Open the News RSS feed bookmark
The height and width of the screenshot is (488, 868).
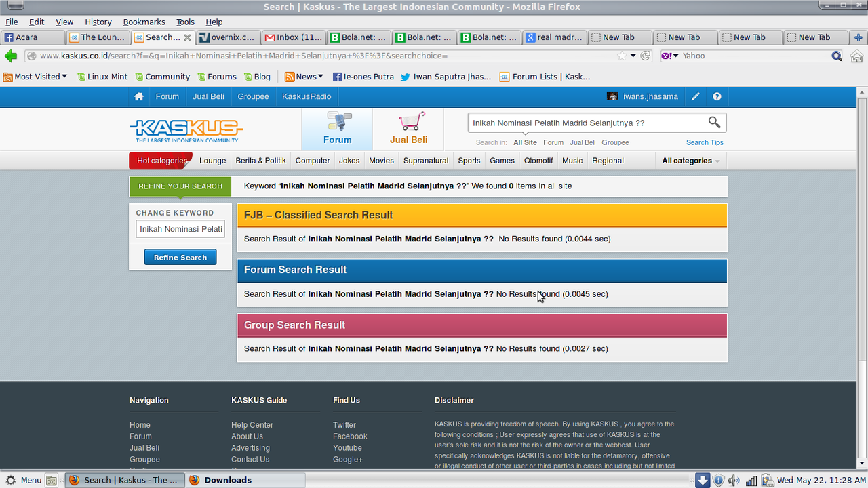pyautogui.click(x=304, y=77)
